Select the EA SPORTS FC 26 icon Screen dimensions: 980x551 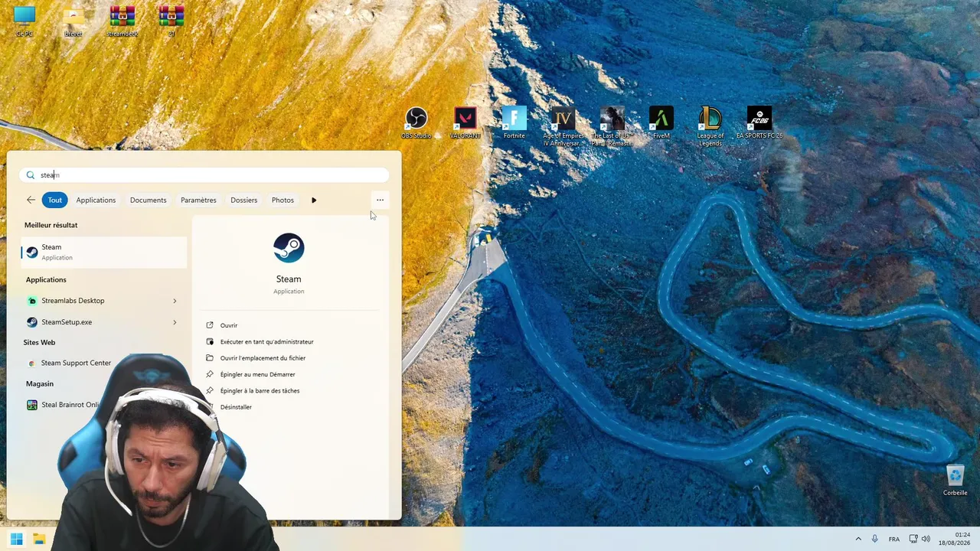[759, 122]
